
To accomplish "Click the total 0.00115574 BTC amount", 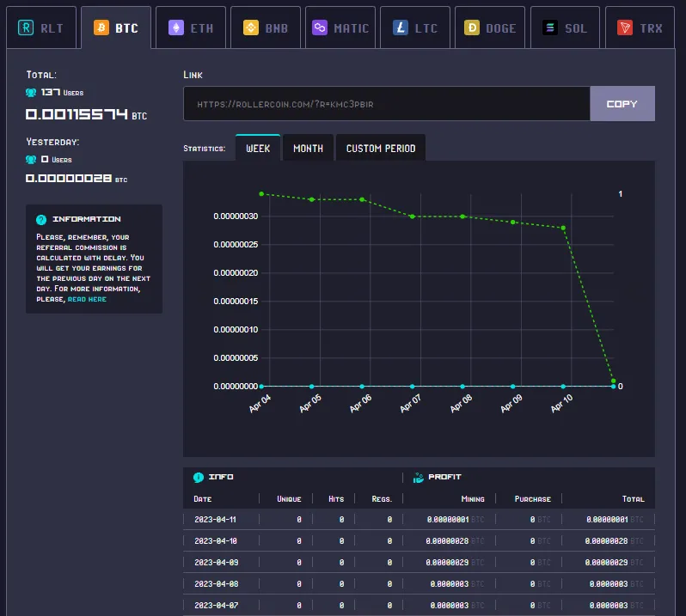I will [86, 114].
